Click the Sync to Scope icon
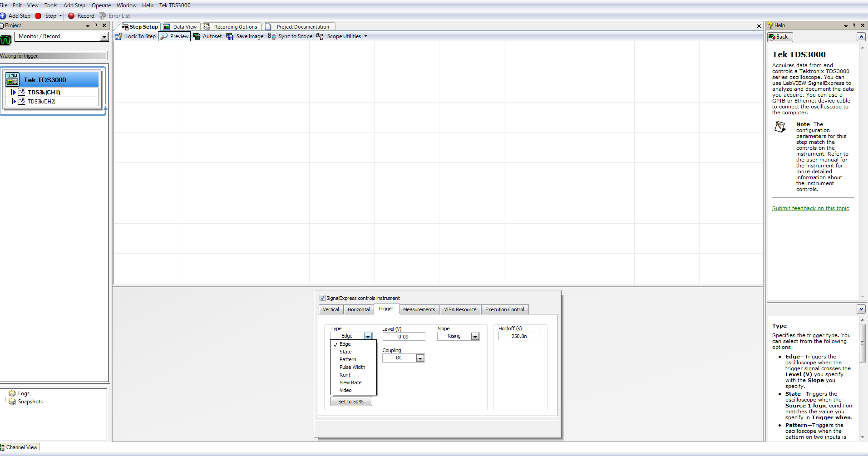This screenshot has height=456, width=868. tap(271, 36)
